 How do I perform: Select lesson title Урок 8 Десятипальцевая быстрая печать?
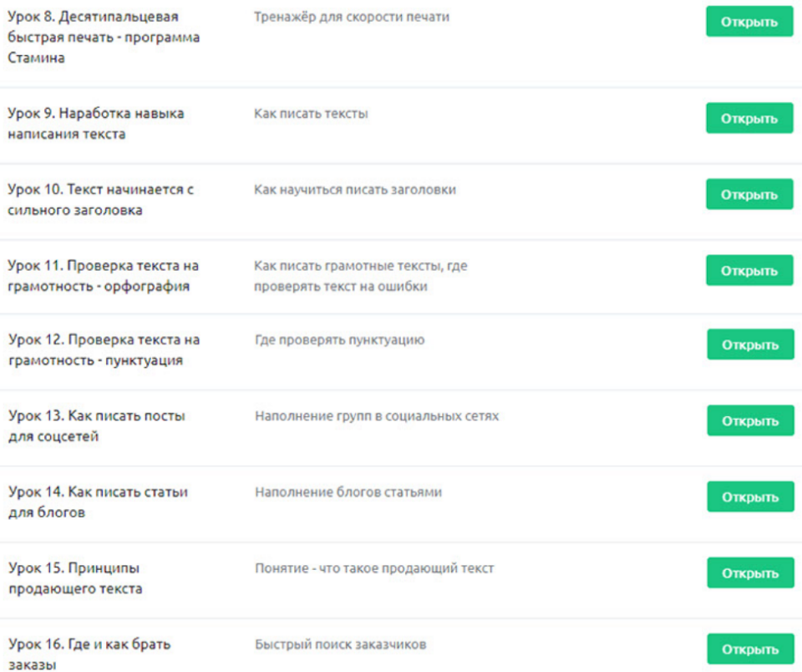(104, 38)
